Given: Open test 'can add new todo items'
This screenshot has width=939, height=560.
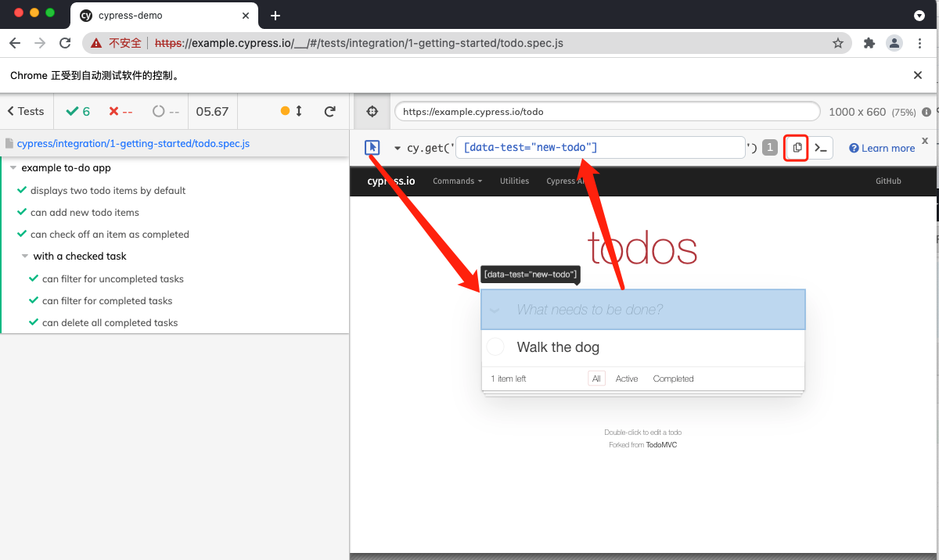Looking at the screenshot, I should click(x=85, y=213).
